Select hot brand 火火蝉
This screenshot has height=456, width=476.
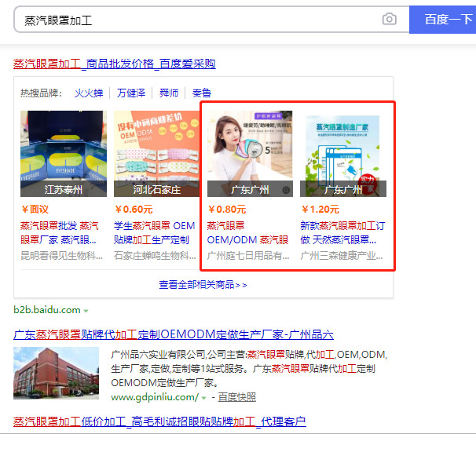click(89, 93)
